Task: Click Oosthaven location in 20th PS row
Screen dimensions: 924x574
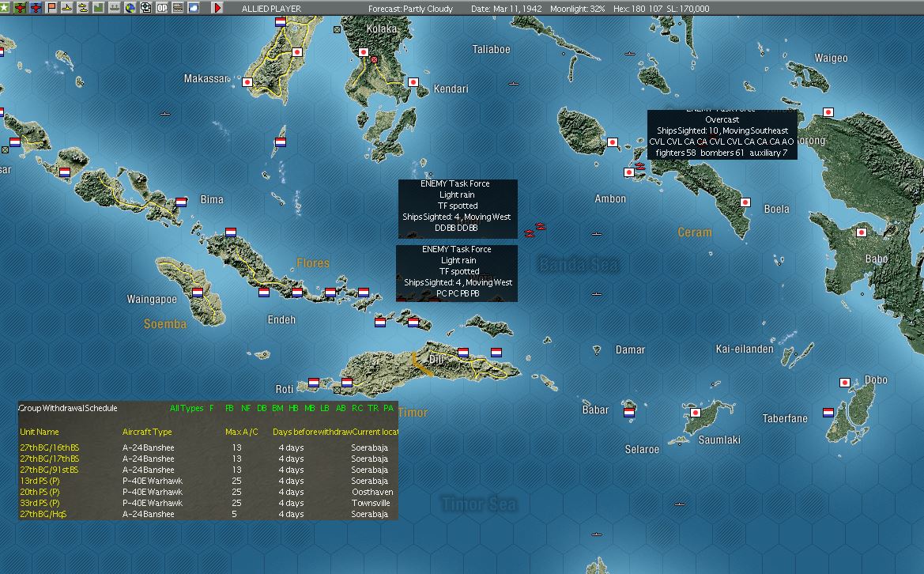Action: (372, 492)
